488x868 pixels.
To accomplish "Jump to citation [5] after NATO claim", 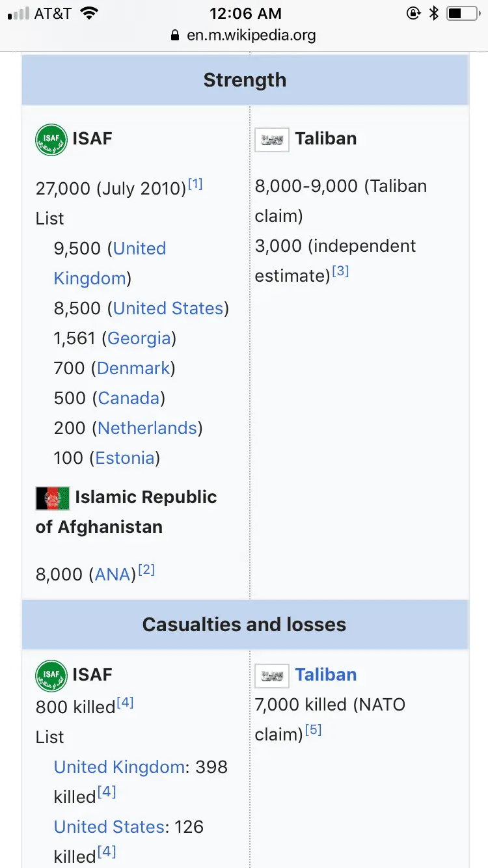I will (314, 730).
